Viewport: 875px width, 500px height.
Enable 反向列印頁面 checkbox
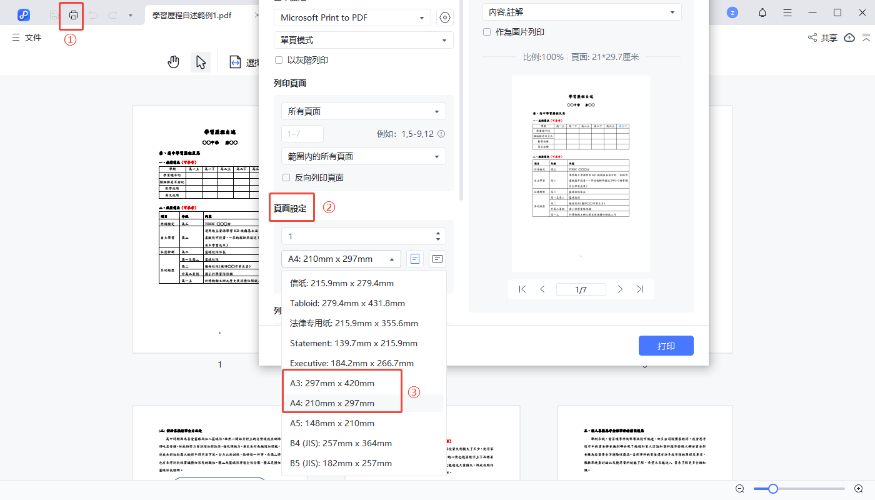287,177
